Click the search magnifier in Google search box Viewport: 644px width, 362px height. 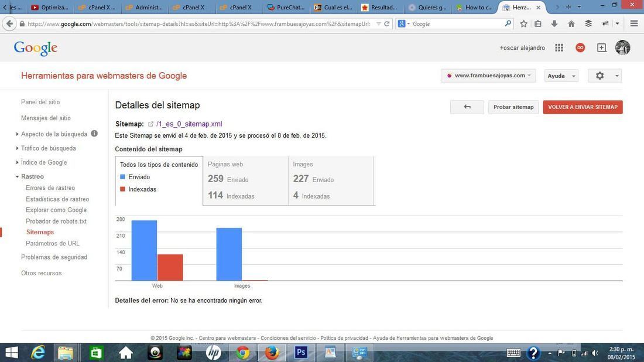click(x=508, y=23)
